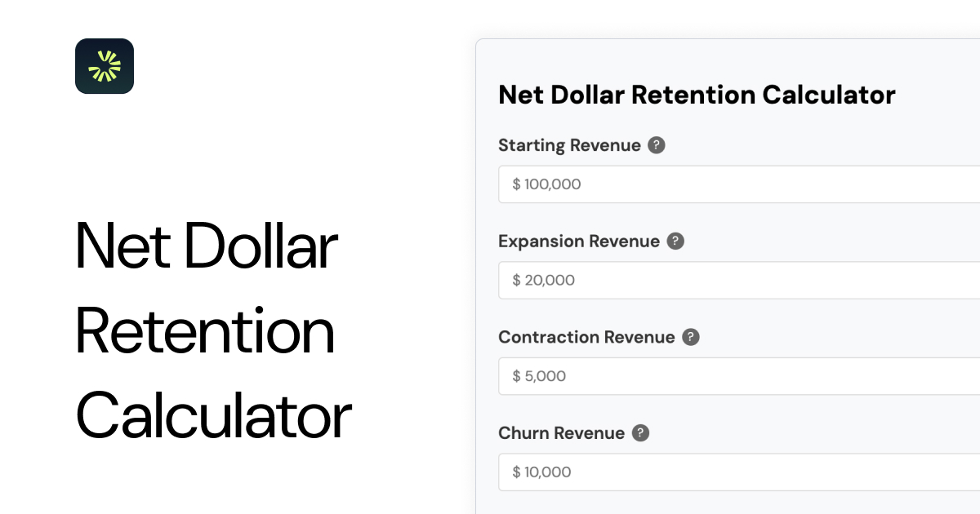Select the Expansion Revenue field label

click(579, 241)
